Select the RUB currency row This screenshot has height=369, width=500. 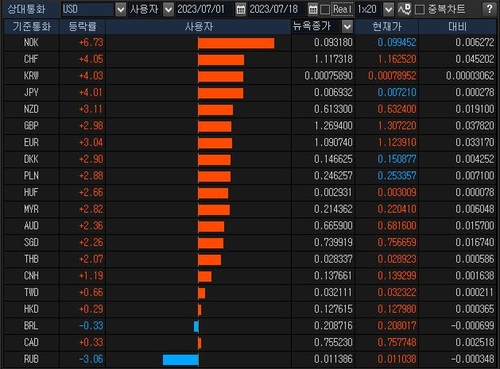(250, 359)
